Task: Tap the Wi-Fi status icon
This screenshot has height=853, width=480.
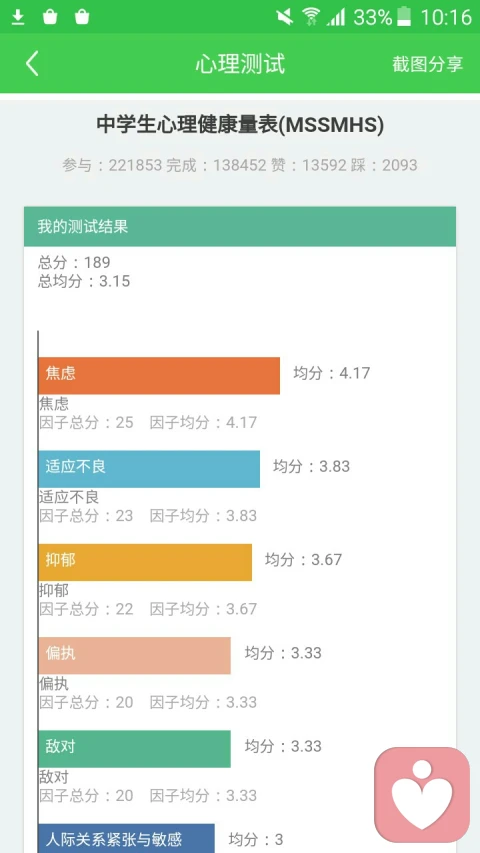Action: (x=311, y=17)
